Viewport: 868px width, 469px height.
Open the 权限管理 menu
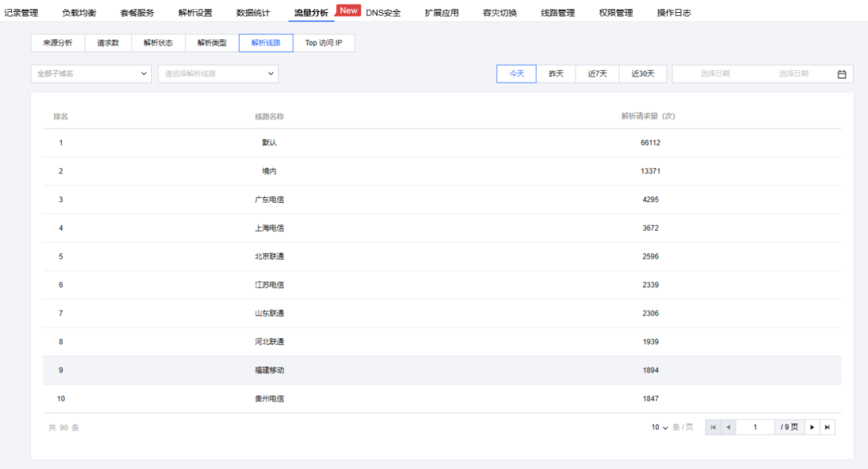[616, 13]
